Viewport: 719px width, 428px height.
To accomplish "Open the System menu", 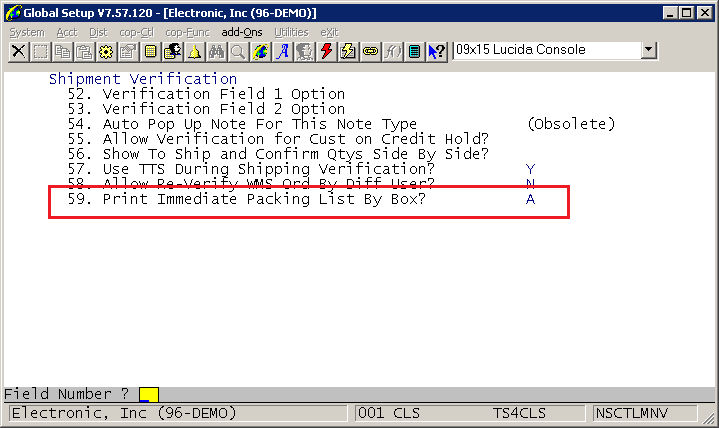I will [x=27, y=32].
